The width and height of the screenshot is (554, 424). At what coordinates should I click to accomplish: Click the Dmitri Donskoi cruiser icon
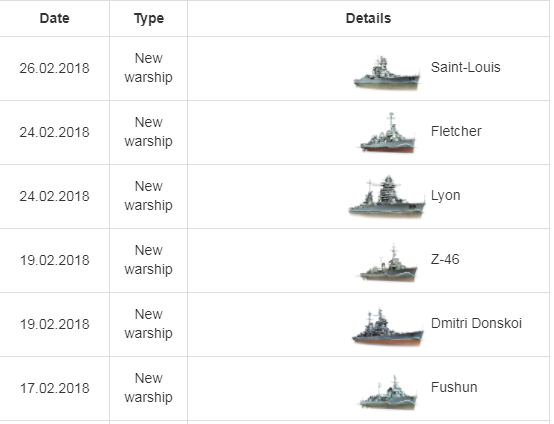pyautogui.click(x=388, y=326)
